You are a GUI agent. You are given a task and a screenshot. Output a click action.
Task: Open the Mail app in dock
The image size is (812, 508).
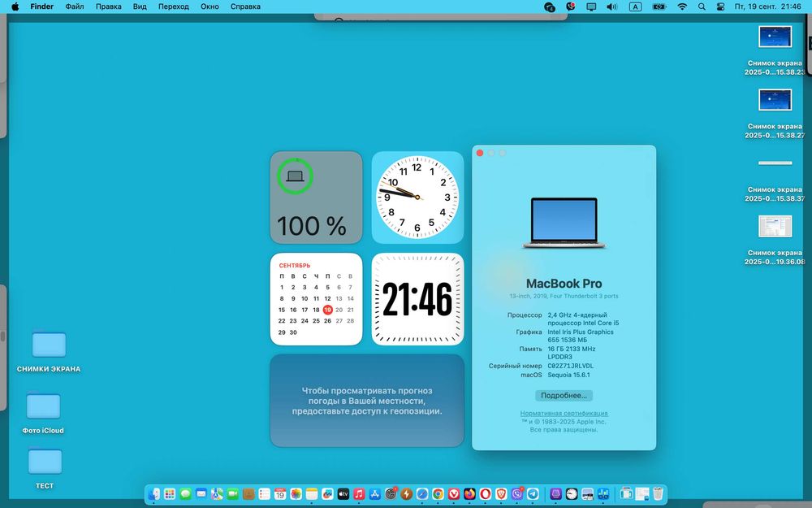201,494
